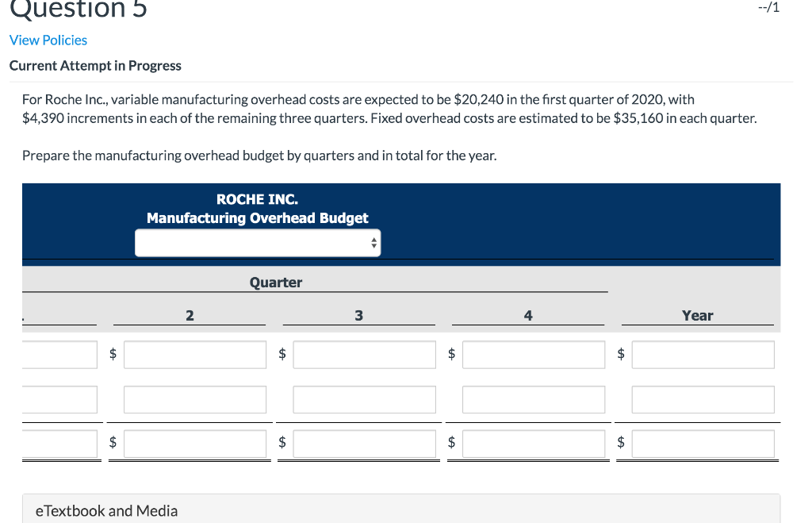Screen dimensions: 812x523
Task: Click the bottom-row input at the table's left edge
Action: click(48, 444)
